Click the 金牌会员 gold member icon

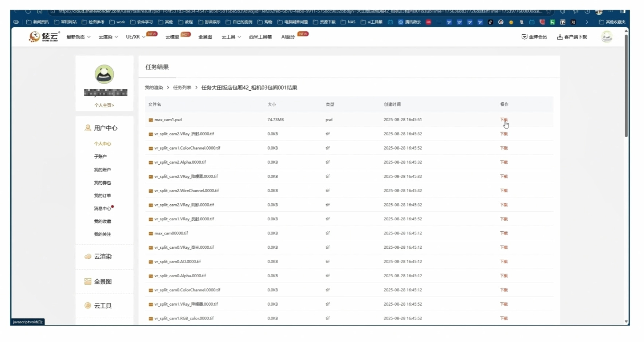pyautogui.click(x=524, y=37)
